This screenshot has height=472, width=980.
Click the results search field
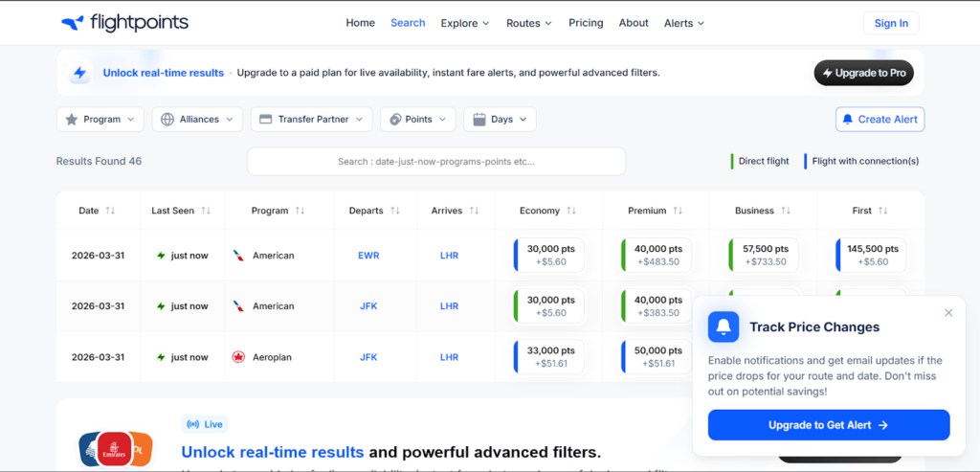pyautogui.click(x=436, y=161)
